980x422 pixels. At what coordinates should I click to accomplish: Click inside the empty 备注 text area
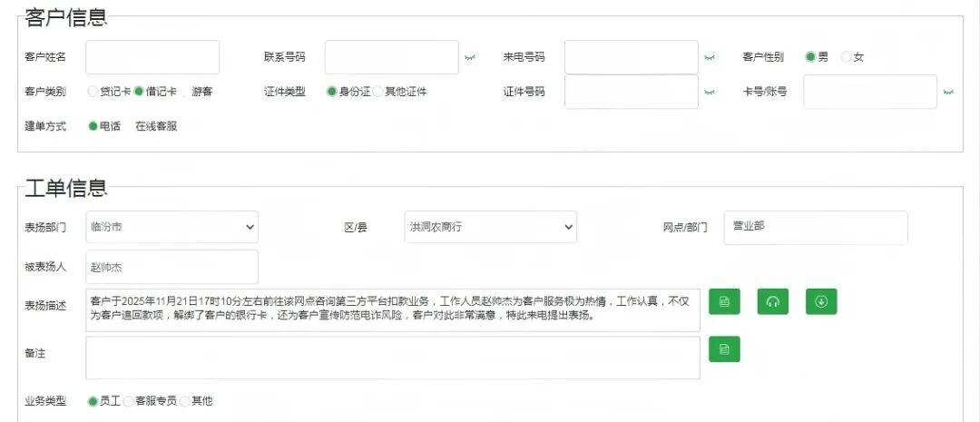click(x=393, y=358)
